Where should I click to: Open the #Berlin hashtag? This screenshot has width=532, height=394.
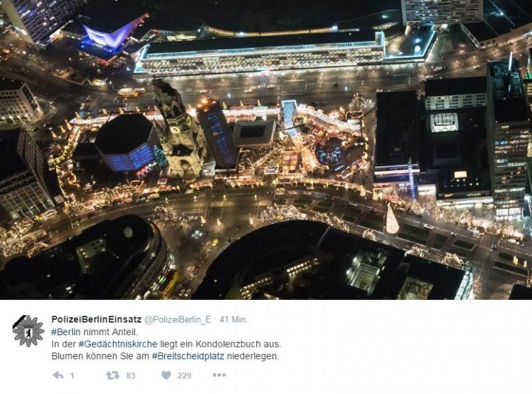click(x=66, y=332)
